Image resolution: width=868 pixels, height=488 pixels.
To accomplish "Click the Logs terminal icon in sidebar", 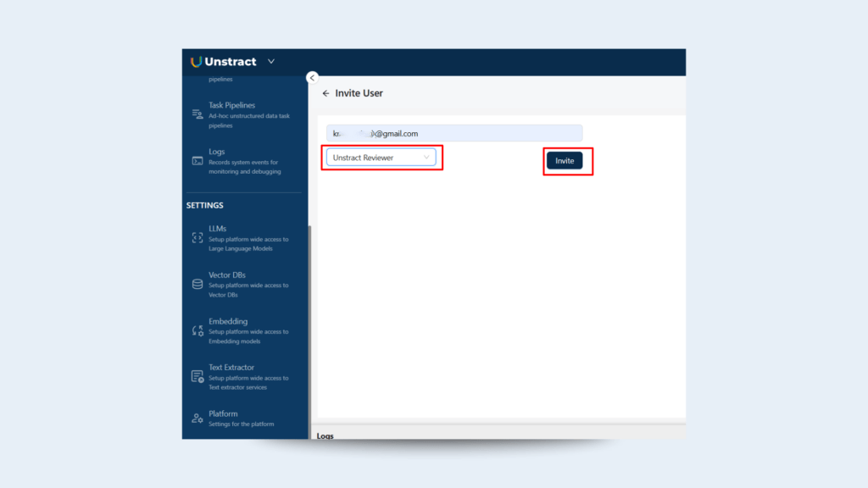I will [x=197, y=161].
